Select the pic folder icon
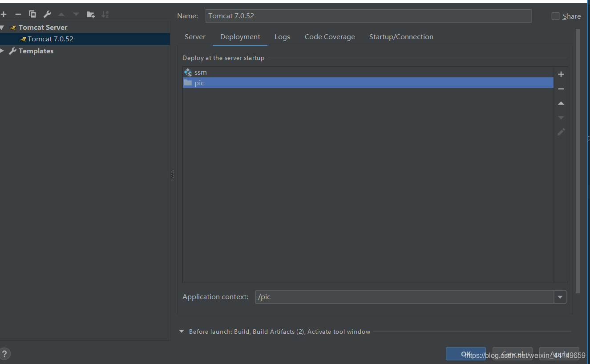590x364 pixels. [x=188, y=83]
